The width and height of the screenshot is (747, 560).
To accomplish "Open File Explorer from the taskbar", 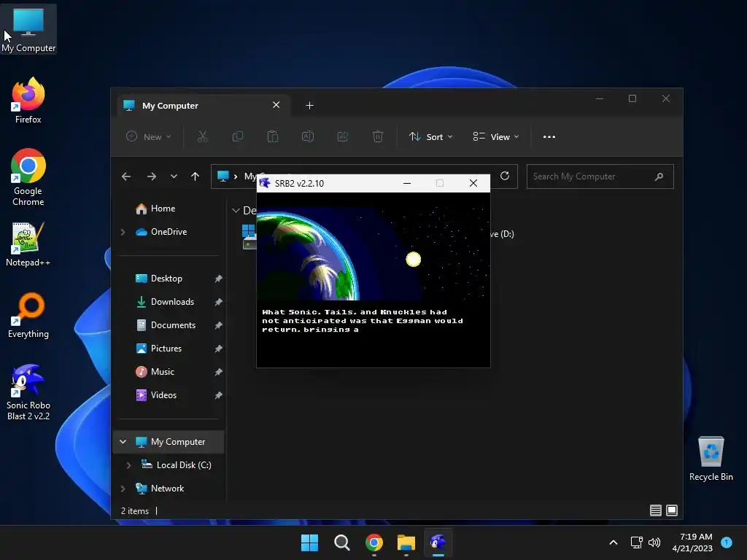I will [406, 542].
